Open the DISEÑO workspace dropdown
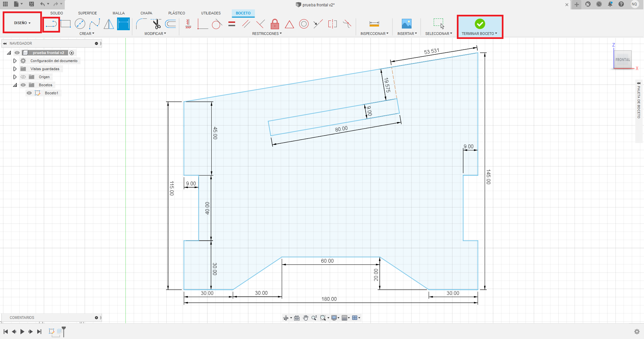 click(x=22, y=23)
